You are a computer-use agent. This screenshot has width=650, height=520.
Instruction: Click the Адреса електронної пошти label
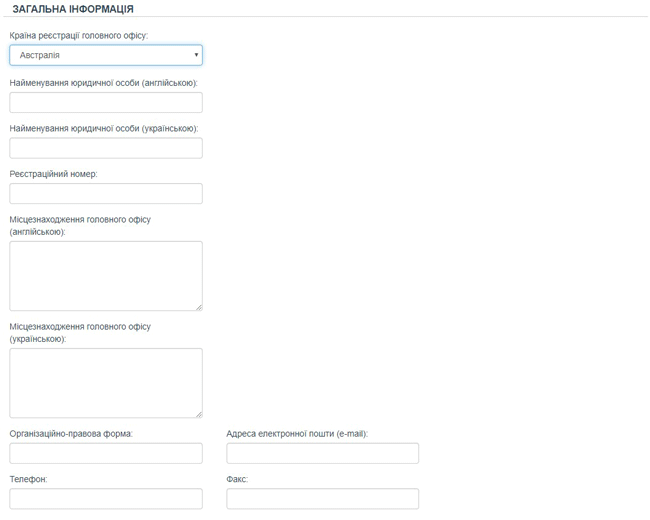point(297,434)
